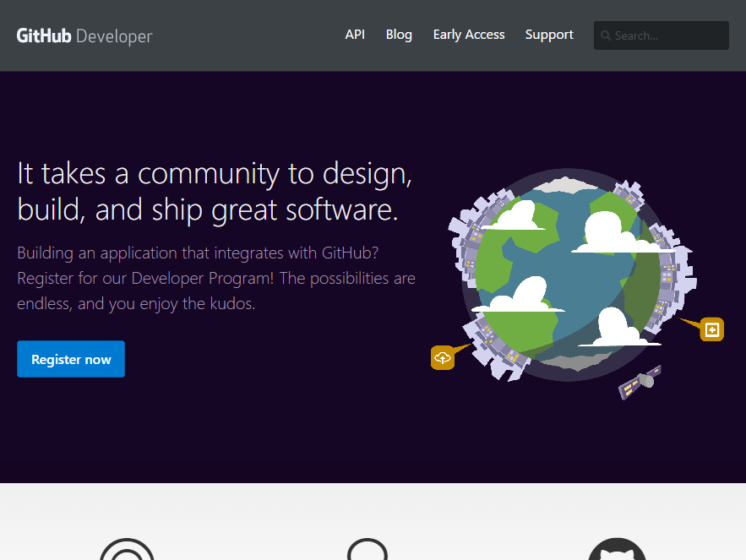This screenshot has width=746, height=560.
Task: Click the community headline text
Action: (x=215, y=191)
